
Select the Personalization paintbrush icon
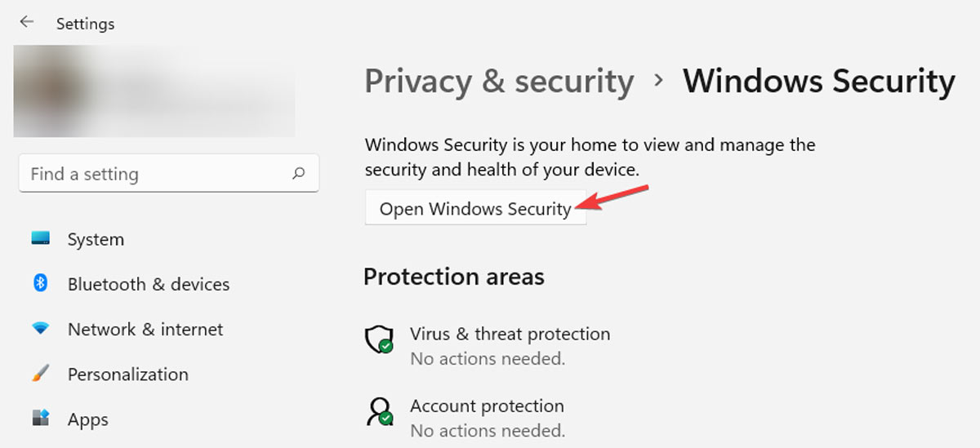41,374
